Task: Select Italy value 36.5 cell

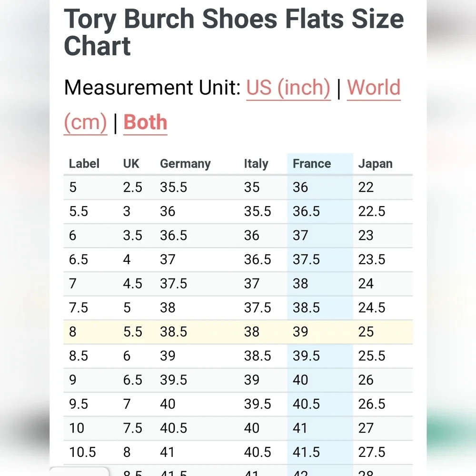Action: tap(258, 259)
